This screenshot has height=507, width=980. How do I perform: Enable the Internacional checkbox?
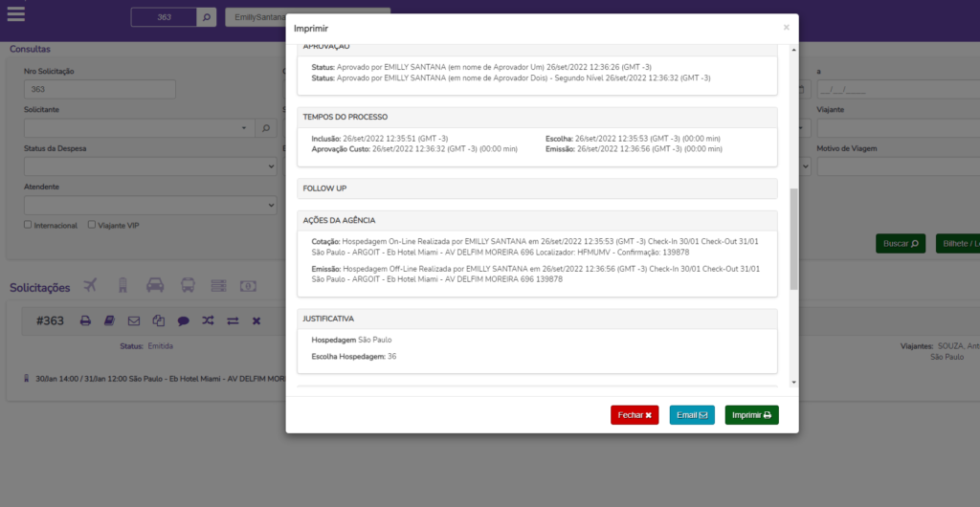[x=29, y=225]
